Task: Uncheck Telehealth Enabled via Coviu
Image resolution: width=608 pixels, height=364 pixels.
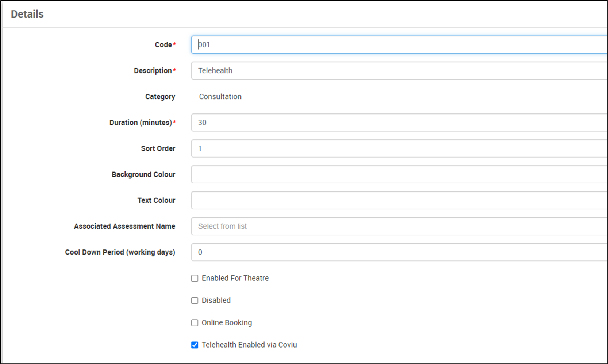Action: point(195,345)
